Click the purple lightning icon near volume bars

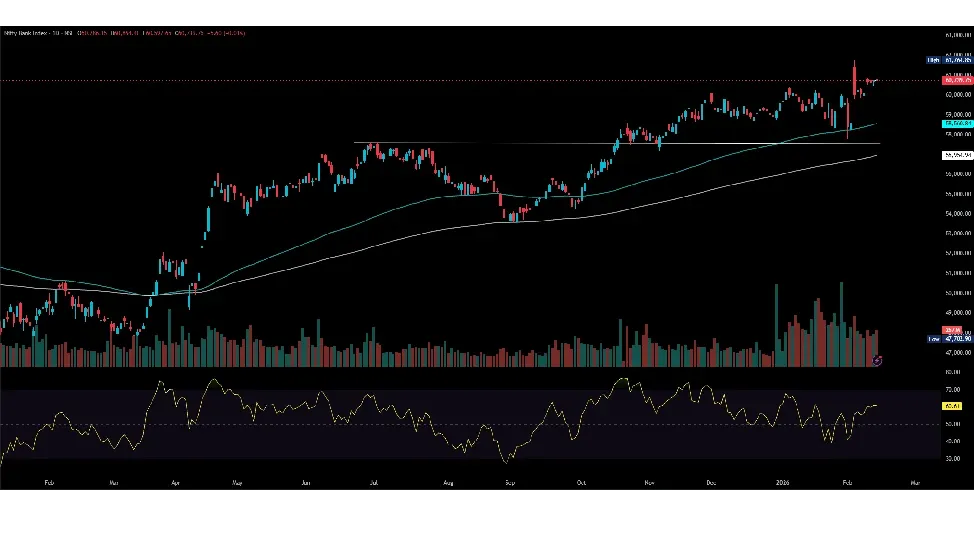pyautogui.click(x=877, y=359)
